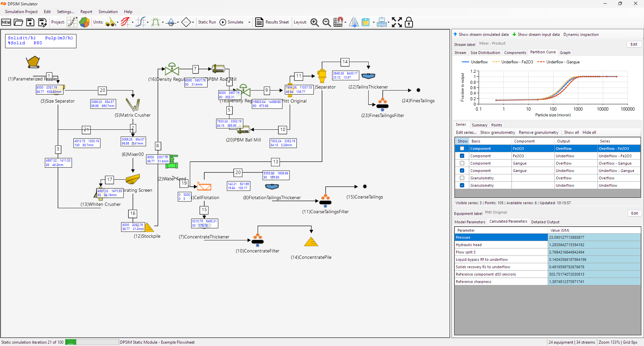Click Edit button for stream label

point(634,44)
